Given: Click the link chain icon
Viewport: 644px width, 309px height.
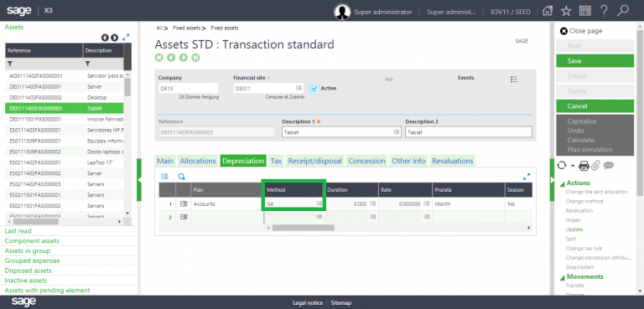Looking at the screenshot, I should [x=388, y=80].
